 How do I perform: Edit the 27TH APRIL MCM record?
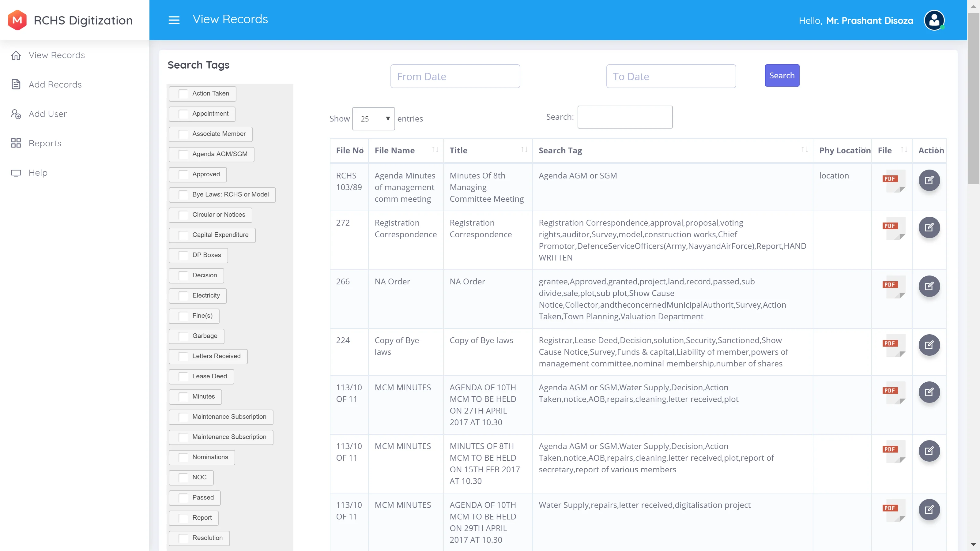tap(929, 392)
